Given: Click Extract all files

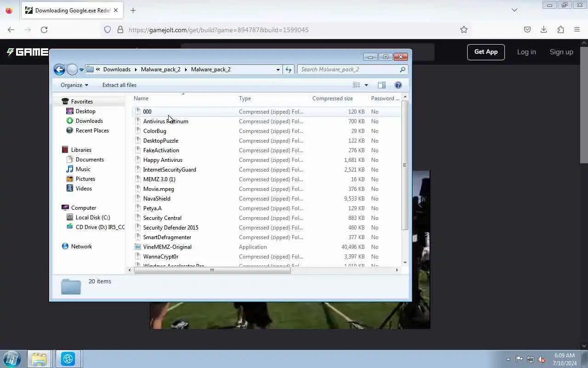Looking at the screenshot, I should pos(119,85).
